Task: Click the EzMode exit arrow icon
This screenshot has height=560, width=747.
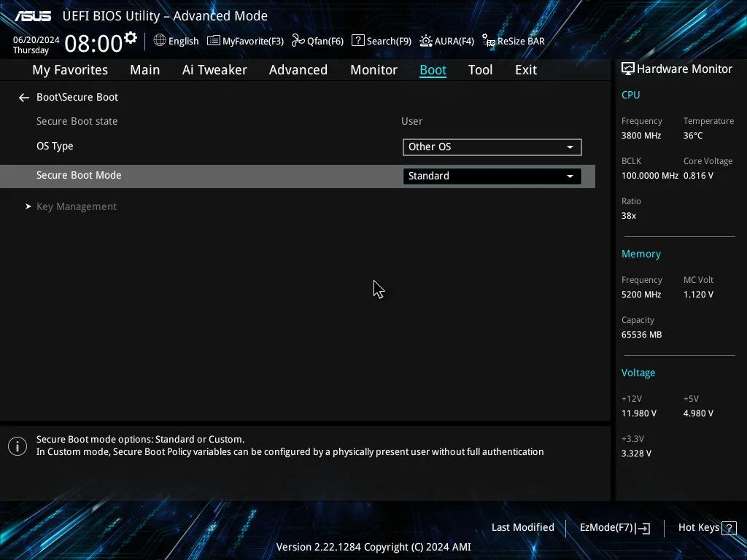Action: (643, 528)
